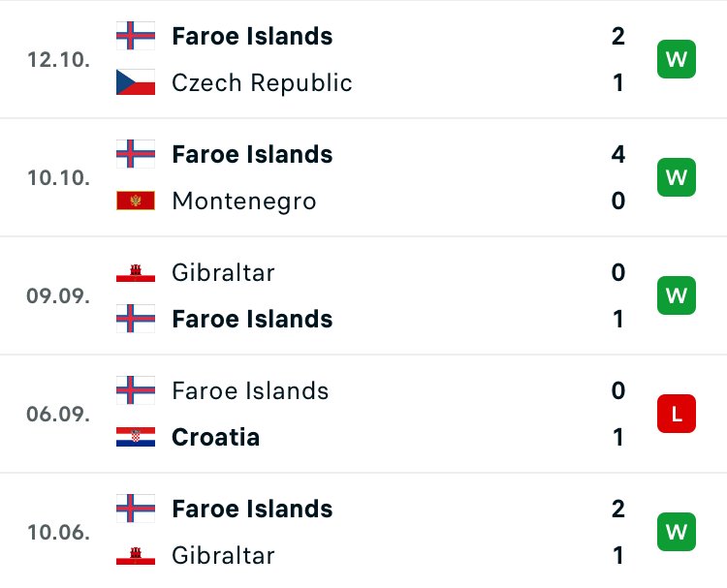Click Faroe Islands flag in the 06.09. match
Screen dimensions: 727x588
click(136, 390)
